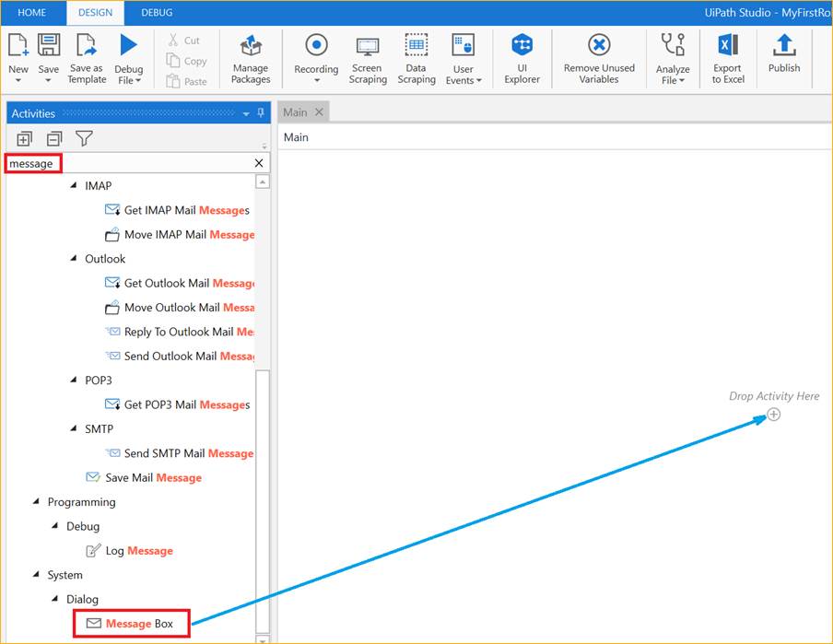Viewport: 833px width, 644px height.
Task: Expand all activities in Activities panel
Action: coord(24,139)
